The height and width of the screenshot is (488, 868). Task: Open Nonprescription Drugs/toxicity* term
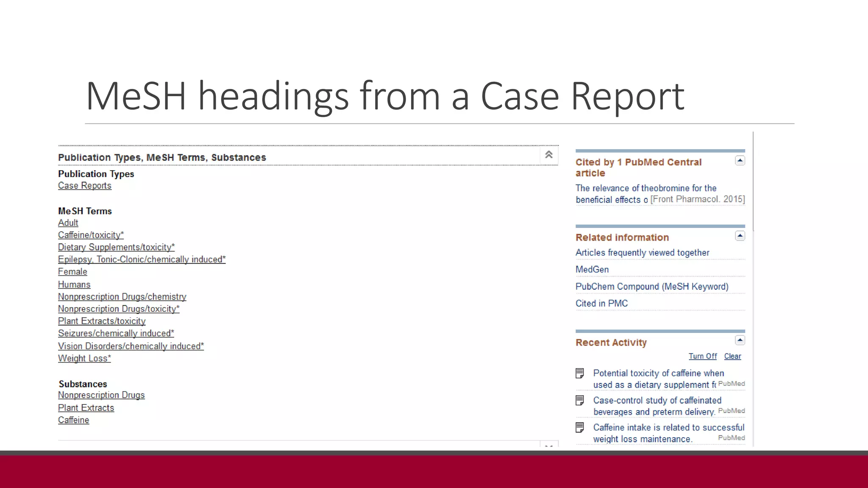119,309
